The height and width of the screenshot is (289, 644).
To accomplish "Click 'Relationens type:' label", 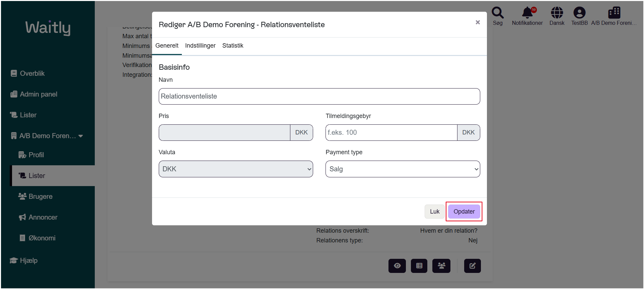I will click(339, 240).
